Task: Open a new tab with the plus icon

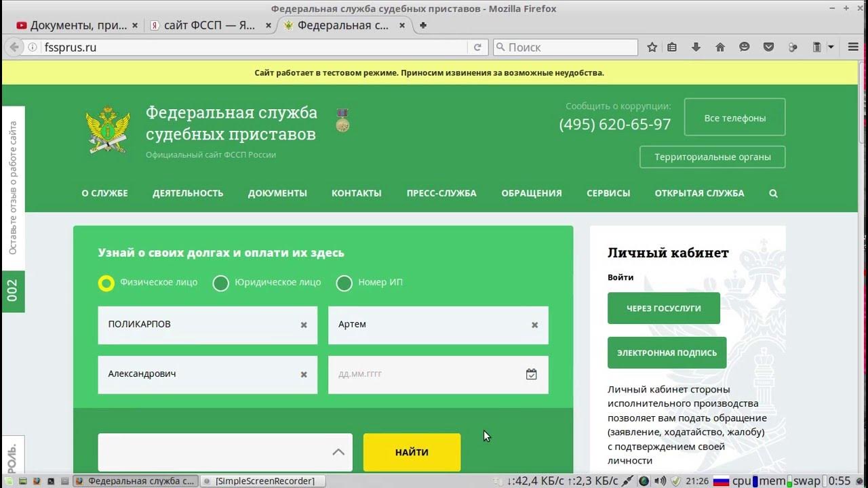Action: tap(423, 25)
